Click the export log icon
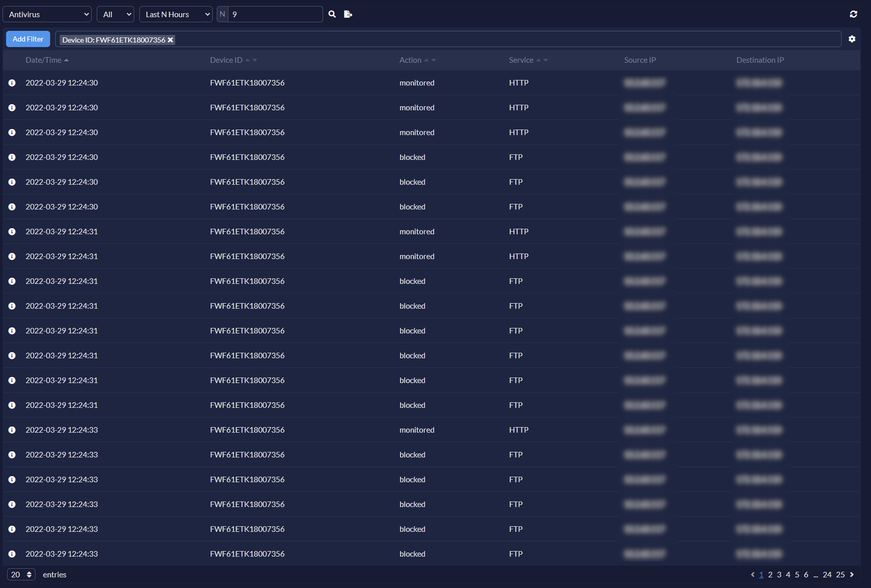The image size is (871, 588). [348, 14]
